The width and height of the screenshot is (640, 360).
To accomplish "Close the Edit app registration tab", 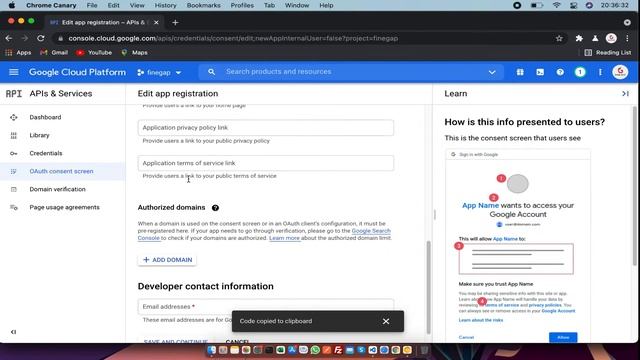I will click(x=156, y=22).
